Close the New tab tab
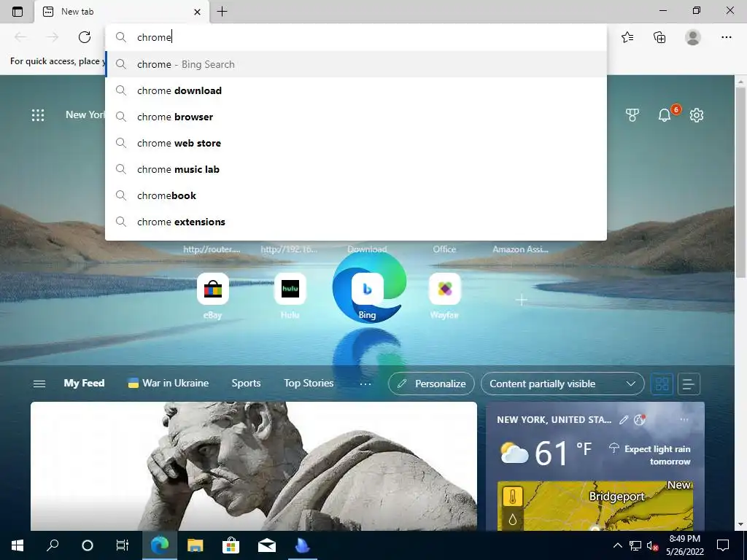This screenshot has height=560, width=747. click(x=197, y=12)
